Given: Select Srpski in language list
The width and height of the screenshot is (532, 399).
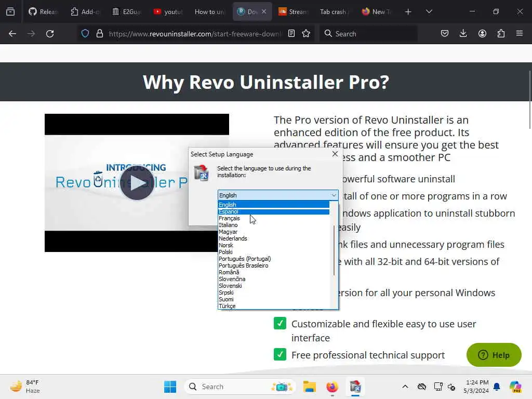Looking at the screenshot, I should click(x=274, y=292).
